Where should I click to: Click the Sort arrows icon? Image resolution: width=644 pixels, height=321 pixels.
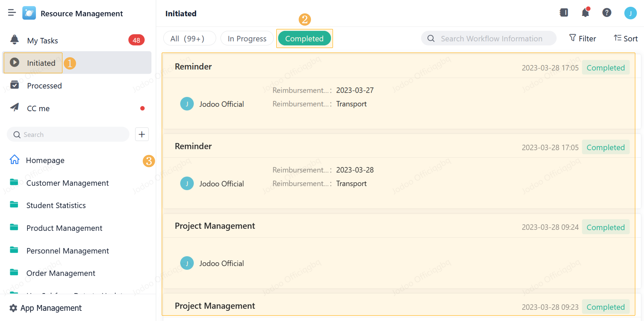(x=618, y=38)
